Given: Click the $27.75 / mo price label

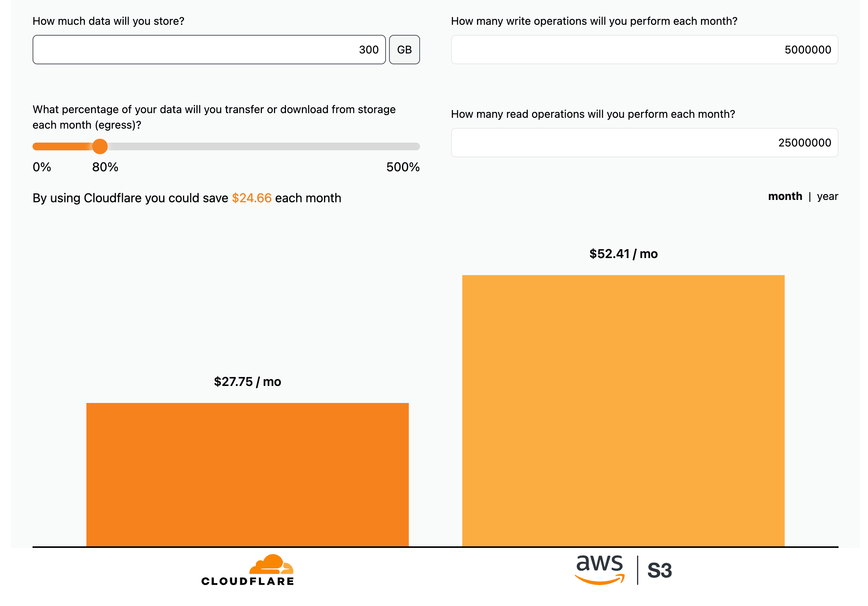Looking at the screenshot, I should point(248,382).
